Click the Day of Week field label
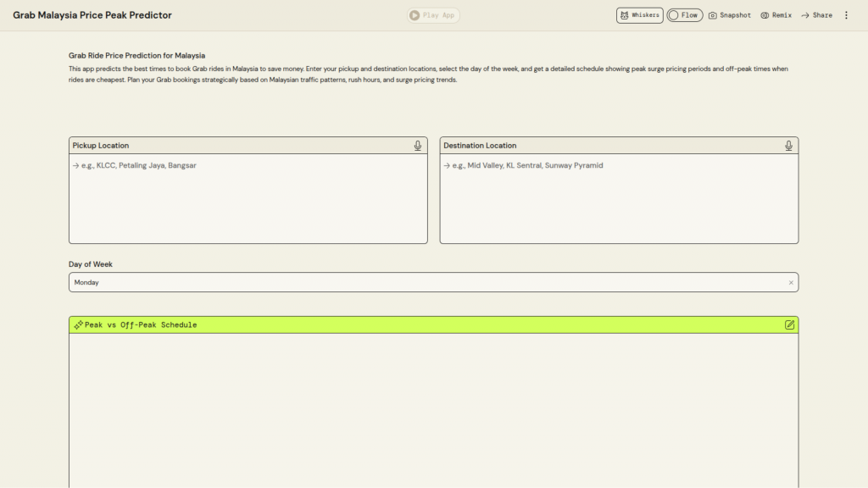 pyautogui.click(x=91, y=264)
